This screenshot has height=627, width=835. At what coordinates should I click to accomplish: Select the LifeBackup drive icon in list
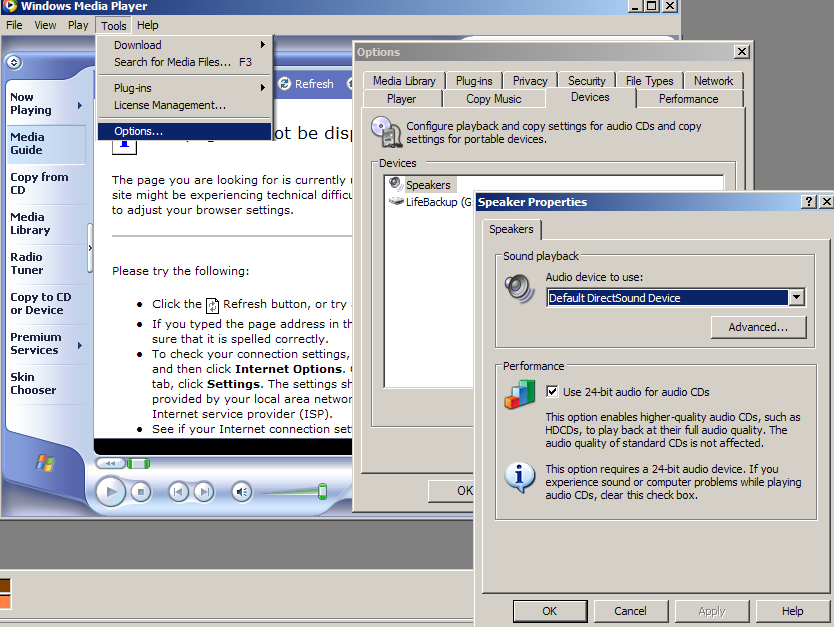point(396,201)
